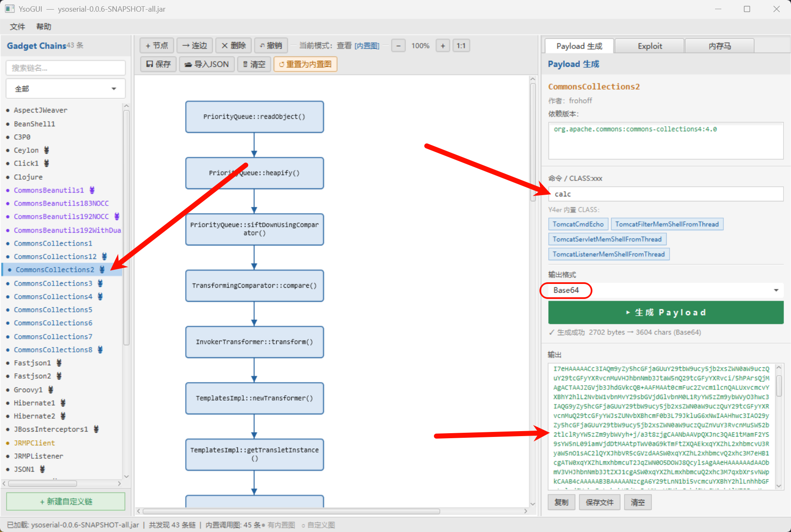Click the commons-collections4:4.0 dependency text
This screenshot has height=532, width=791.
pyautogui.click(x=635, y=129)
